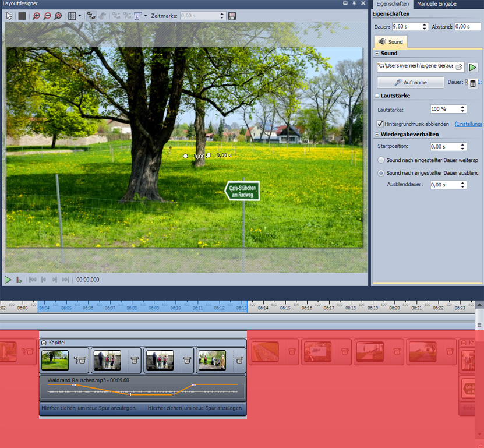
Task: Click the Aufnahme record button
Action: click(410, 83)
